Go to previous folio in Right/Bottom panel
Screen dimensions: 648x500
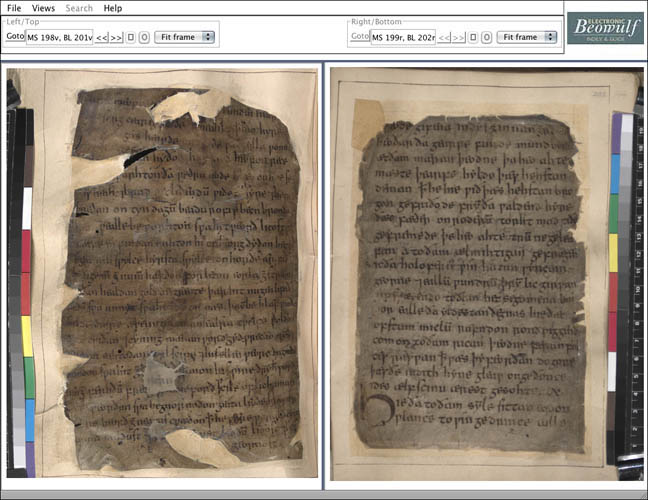(x=444, y=37)
